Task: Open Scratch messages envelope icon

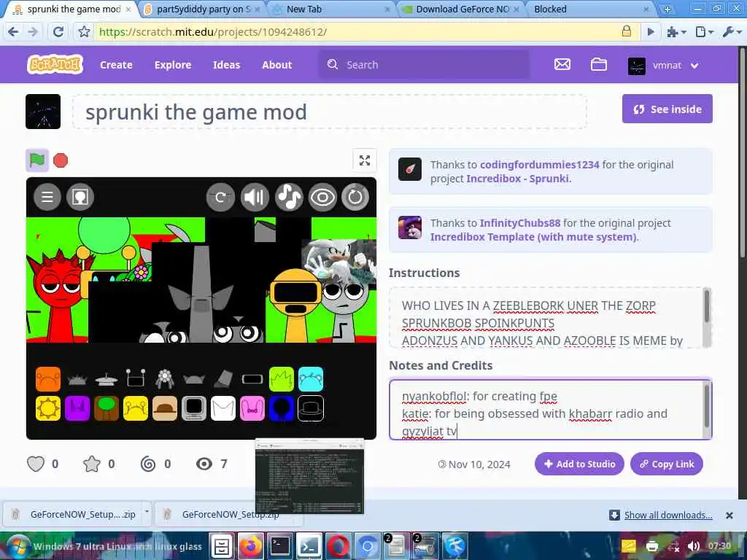Action: point(562,64)
